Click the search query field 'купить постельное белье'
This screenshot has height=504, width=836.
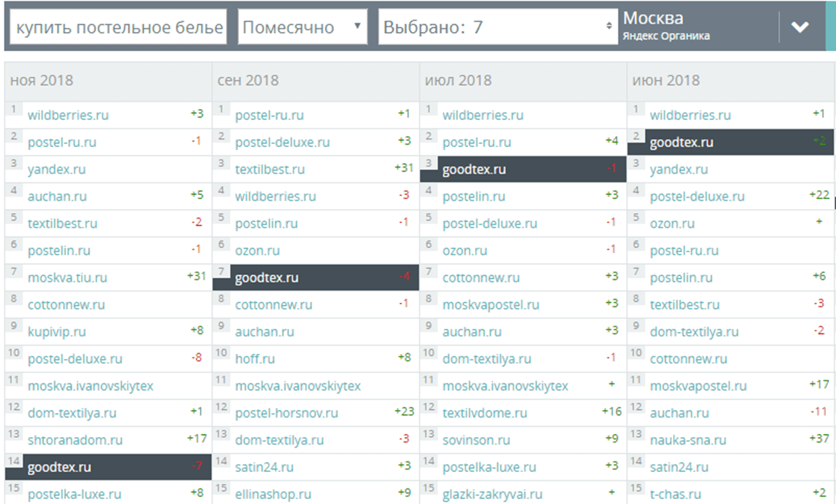[118, 28]
